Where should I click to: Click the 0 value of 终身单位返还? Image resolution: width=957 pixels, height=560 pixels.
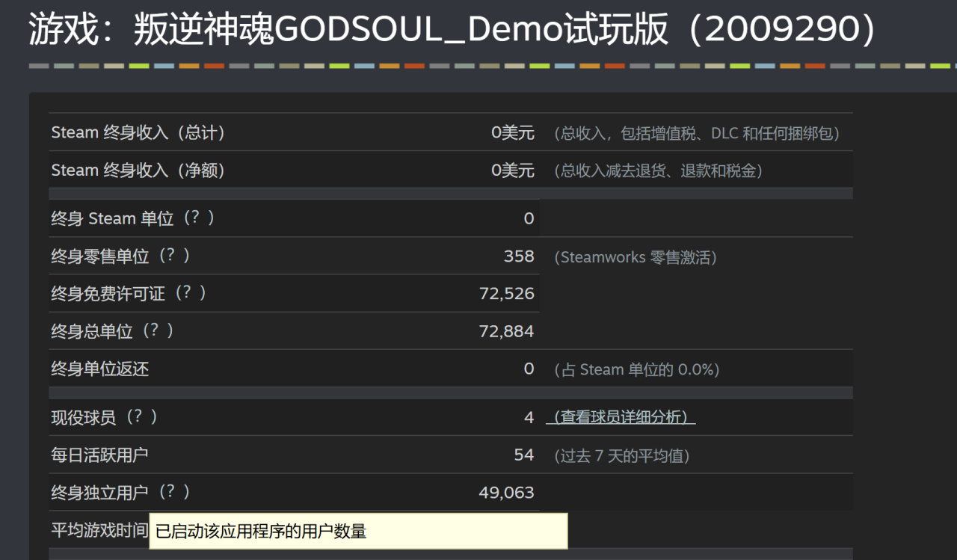[529, 369]
